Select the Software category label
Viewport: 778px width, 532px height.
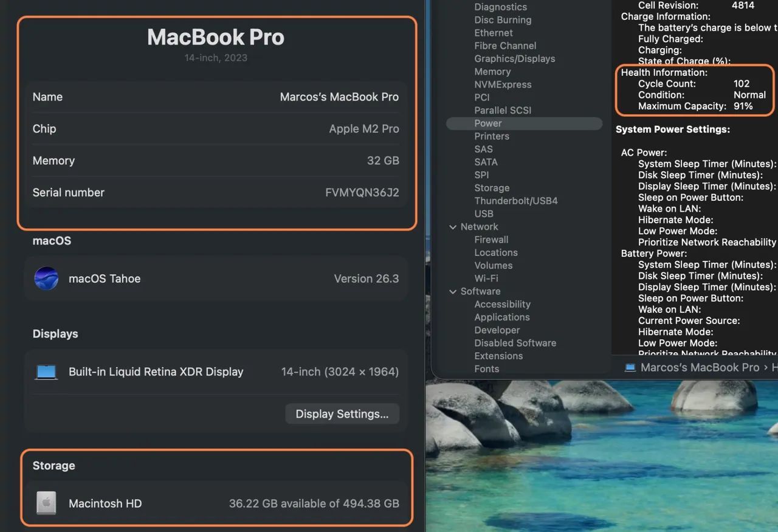point(480,291)
